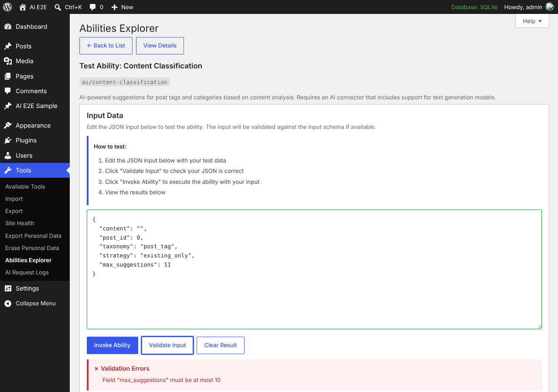The width and height of the screenshot is (558, 392).
Task: Open the Available Tools submenu item
Action: tap(25, 186)
